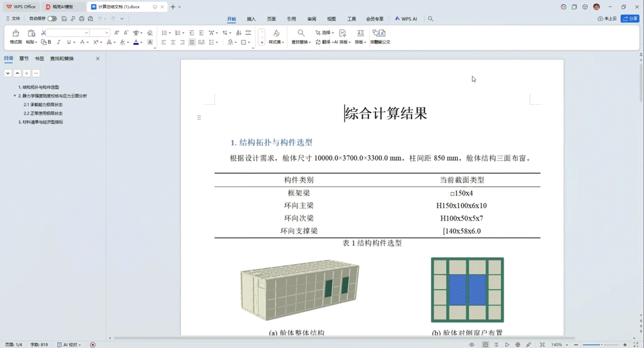
Task: Close the navigation pane with X
Action: pos(98,59)
